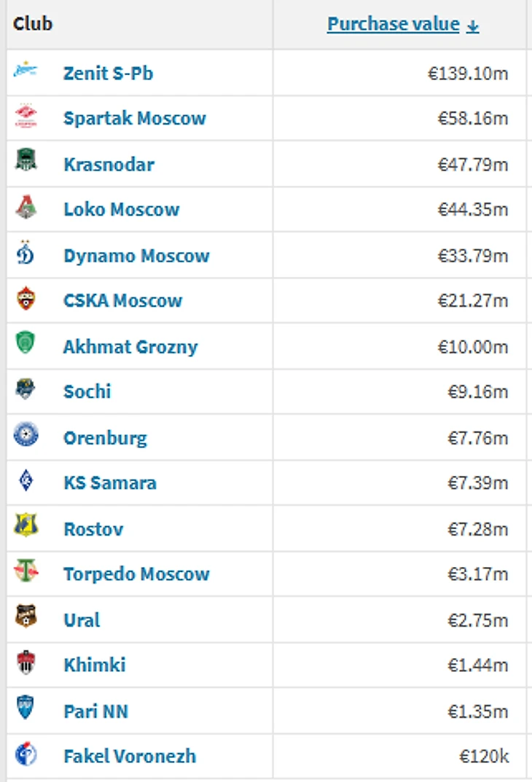
Task: Click the Fakel Voronezh crest icon
Action: click(x=26, y=754)
